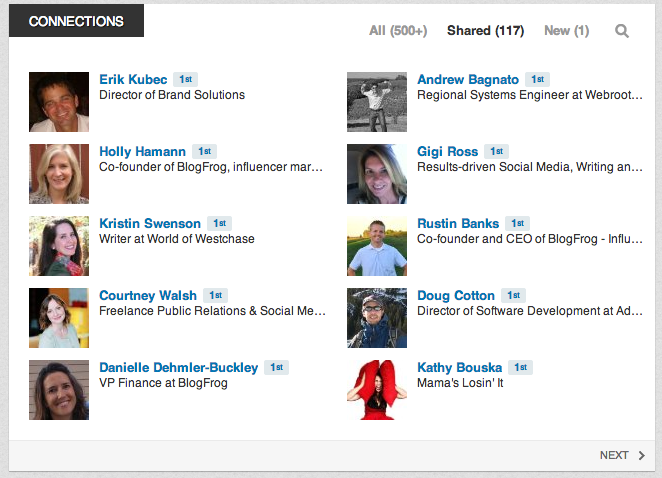Image resolution: width=662 pixels, height=478 pixels.
Task: Click the NEXT page arrow chevron
Action: click(642, 455)
